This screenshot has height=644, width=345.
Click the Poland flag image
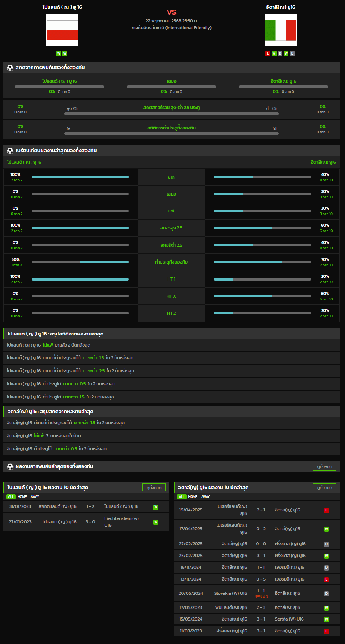62,30
